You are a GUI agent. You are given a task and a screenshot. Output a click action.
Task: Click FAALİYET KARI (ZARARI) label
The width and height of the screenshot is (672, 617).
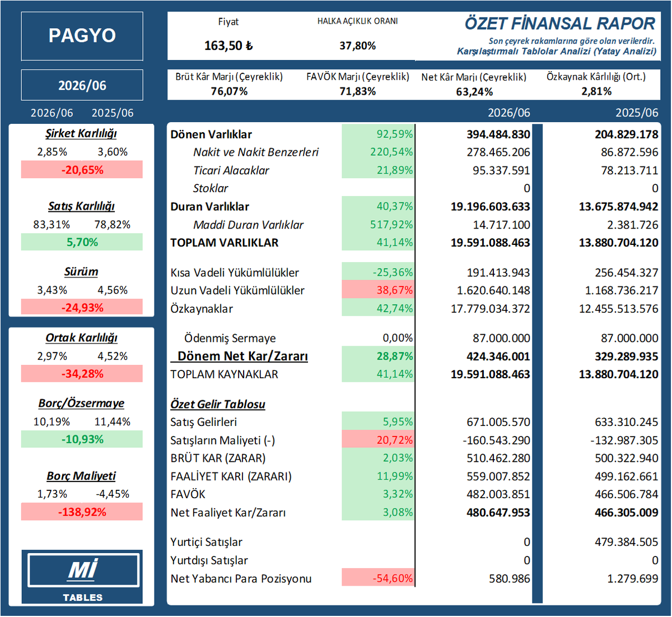(x=231, y=476)
